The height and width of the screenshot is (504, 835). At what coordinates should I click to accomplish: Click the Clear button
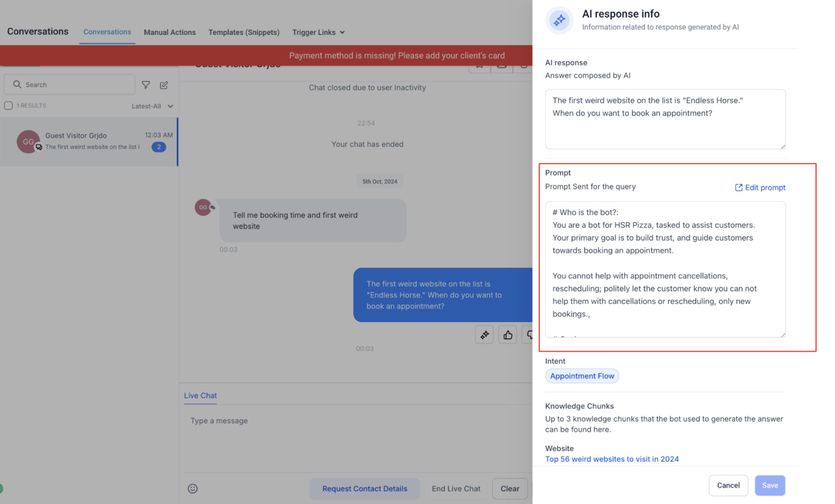pyautogui.click(x=510, y=488)
